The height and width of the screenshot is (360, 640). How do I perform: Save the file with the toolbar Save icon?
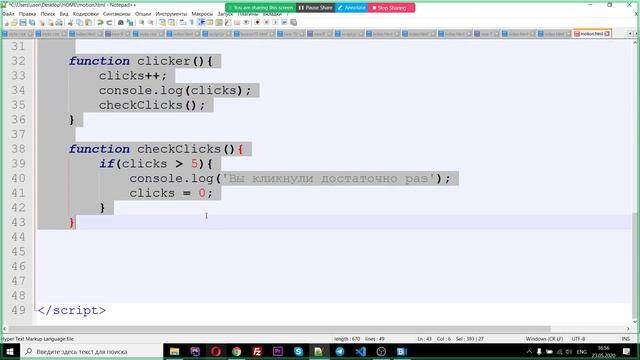23,22
